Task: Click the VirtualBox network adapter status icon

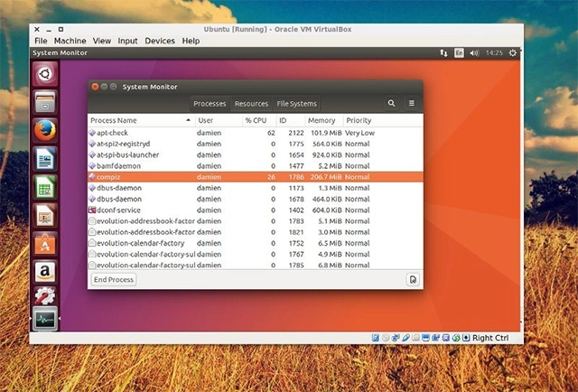Action: click(396, 338)
